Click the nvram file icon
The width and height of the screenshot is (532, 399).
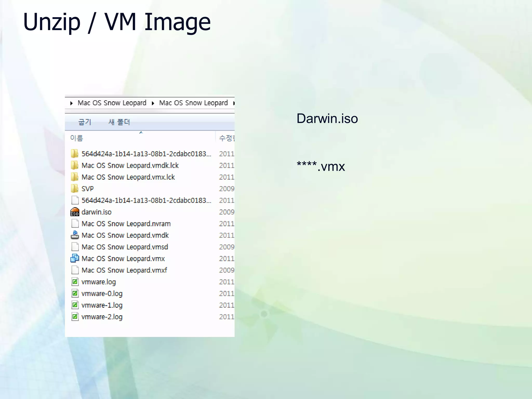click(75, 223)
